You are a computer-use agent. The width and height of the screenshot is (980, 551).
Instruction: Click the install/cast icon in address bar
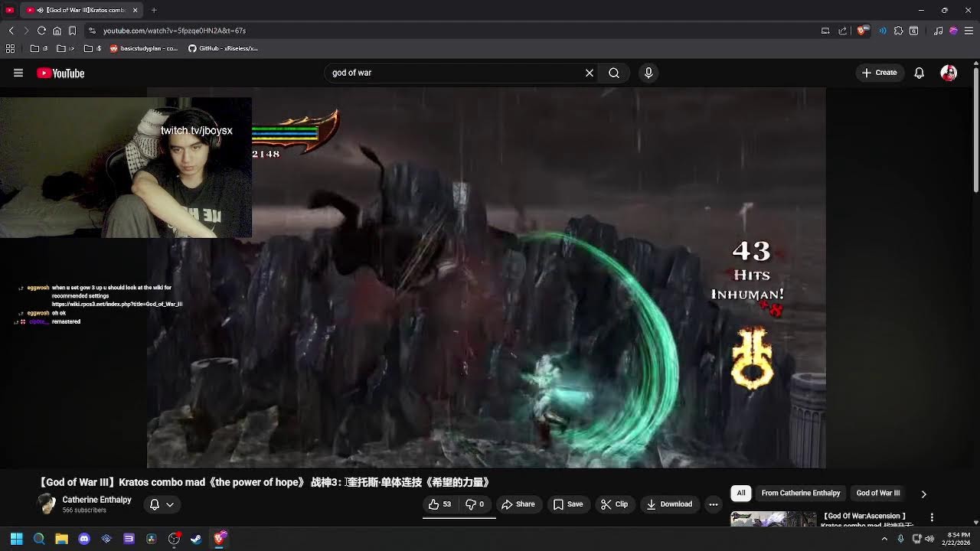point(825,31)
